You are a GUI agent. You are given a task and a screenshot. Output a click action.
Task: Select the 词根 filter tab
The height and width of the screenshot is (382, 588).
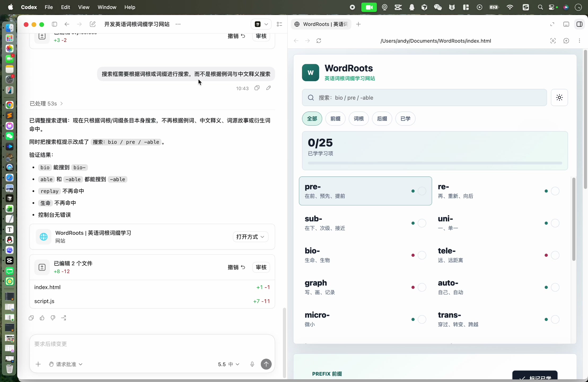359,119
